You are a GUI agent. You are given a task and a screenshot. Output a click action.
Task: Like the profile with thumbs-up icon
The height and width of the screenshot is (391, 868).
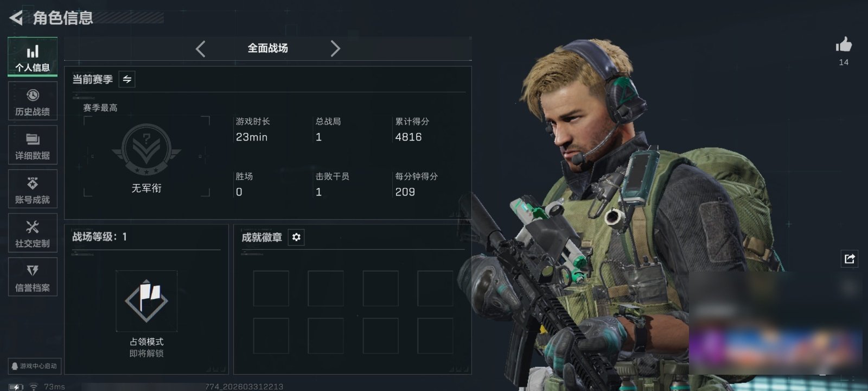point(844,45)
